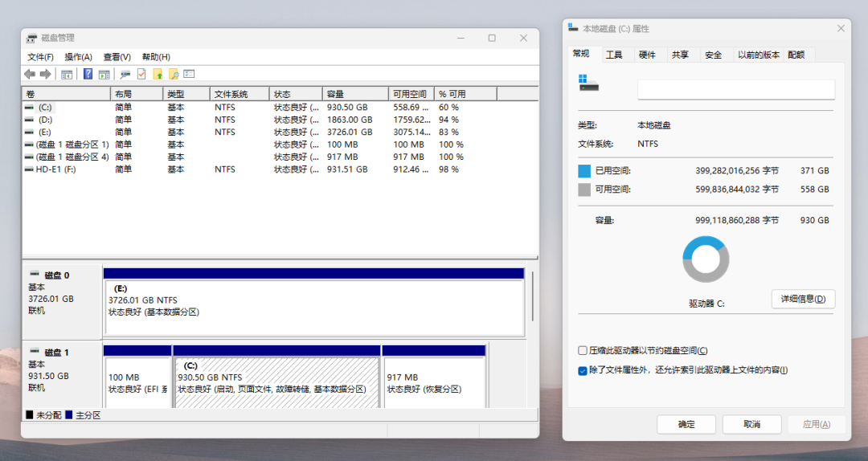The image size is (868, 461).
Task: Click the disk connection icon in toolbar
Action: 125,74
